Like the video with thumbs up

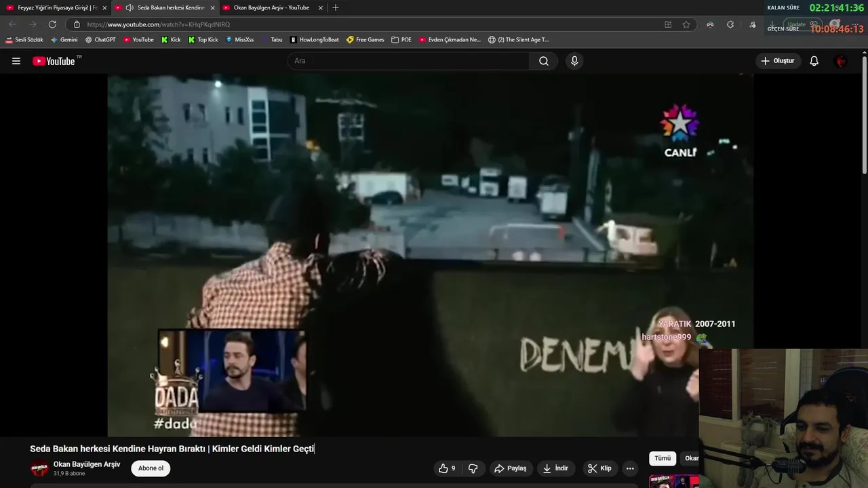click(x=448, y=468)
